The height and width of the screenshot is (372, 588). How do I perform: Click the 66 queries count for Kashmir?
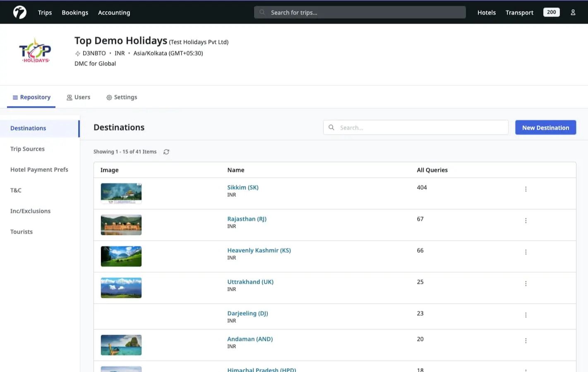coord(420,250)
